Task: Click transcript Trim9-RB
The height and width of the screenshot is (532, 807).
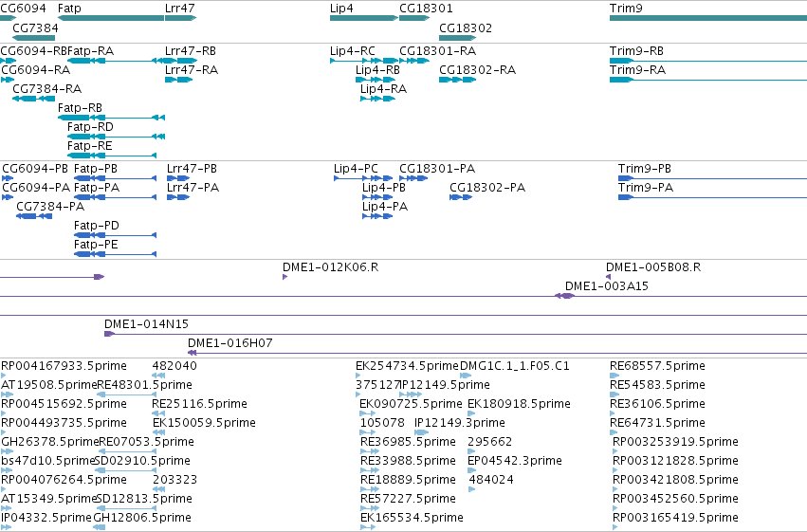Action: click(x=636, y=51)
